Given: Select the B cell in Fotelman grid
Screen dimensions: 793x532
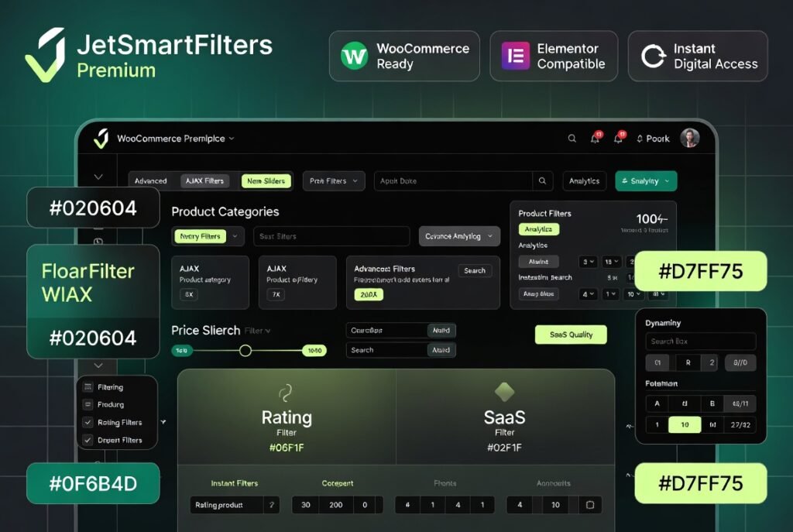Looking at the screenshot, I should [x=712, y=403].
